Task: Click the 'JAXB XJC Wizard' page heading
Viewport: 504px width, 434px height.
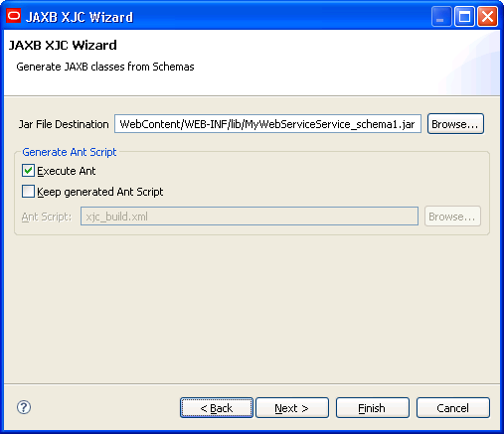Action: tap(63, 45)
